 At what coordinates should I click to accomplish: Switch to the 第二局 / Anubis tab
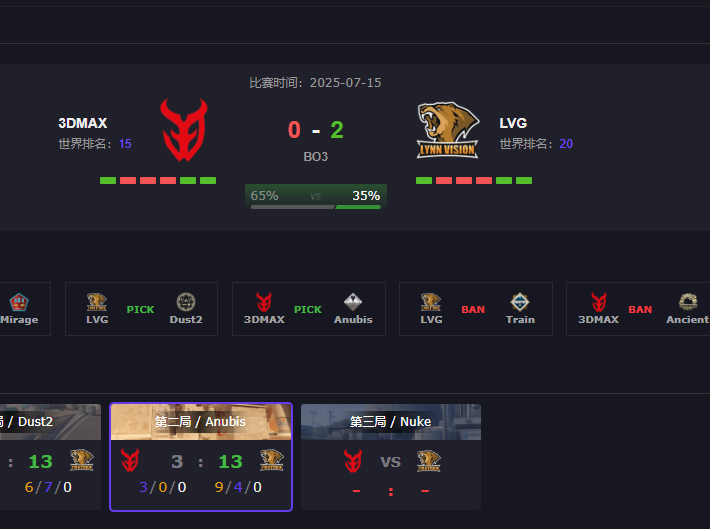coord(201,422)
